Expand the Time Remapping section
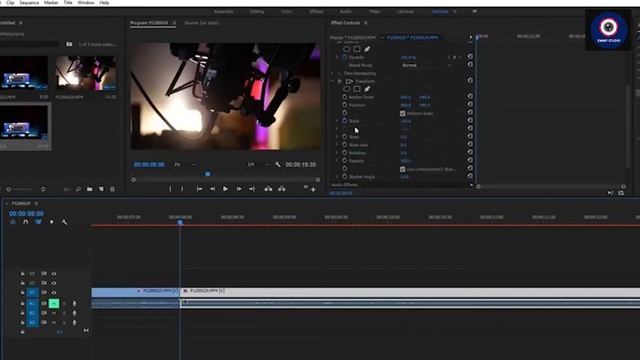The height and width of the screenshot is (360, 640). coord(332,73)
